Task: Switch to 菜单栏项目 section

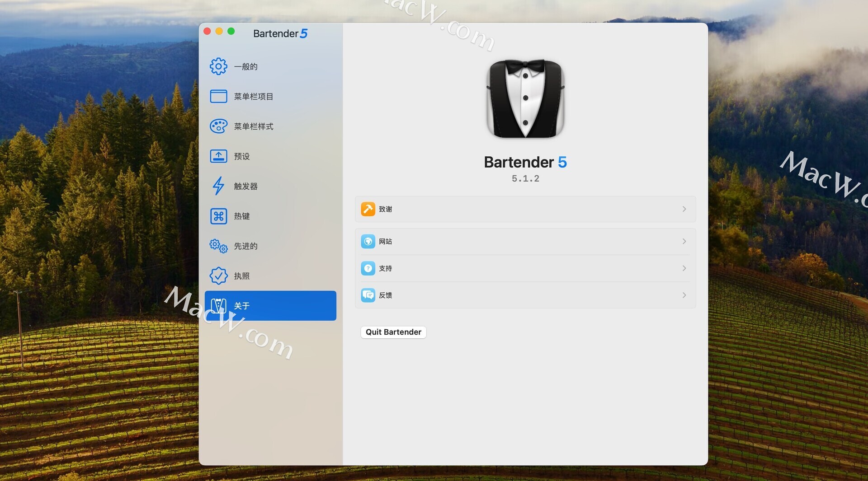Action: [x=270, y=96]
